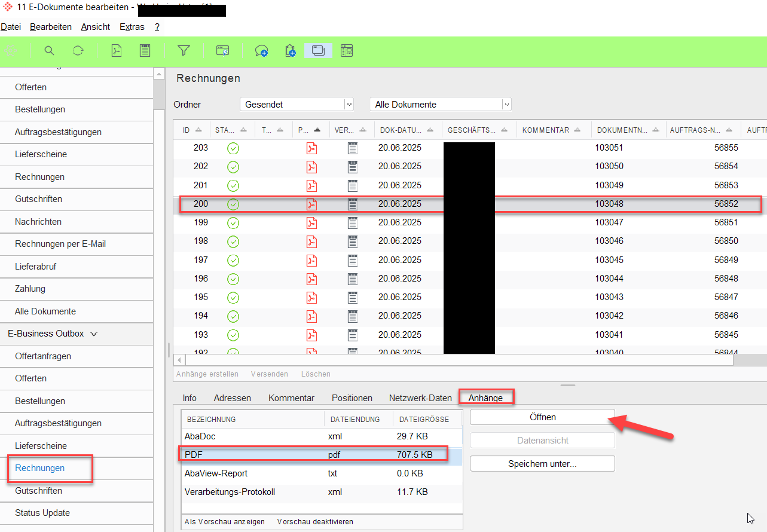Click the highlighted windows toolbar icon
The height and width of the screenshot is (532, 767).
318,51
